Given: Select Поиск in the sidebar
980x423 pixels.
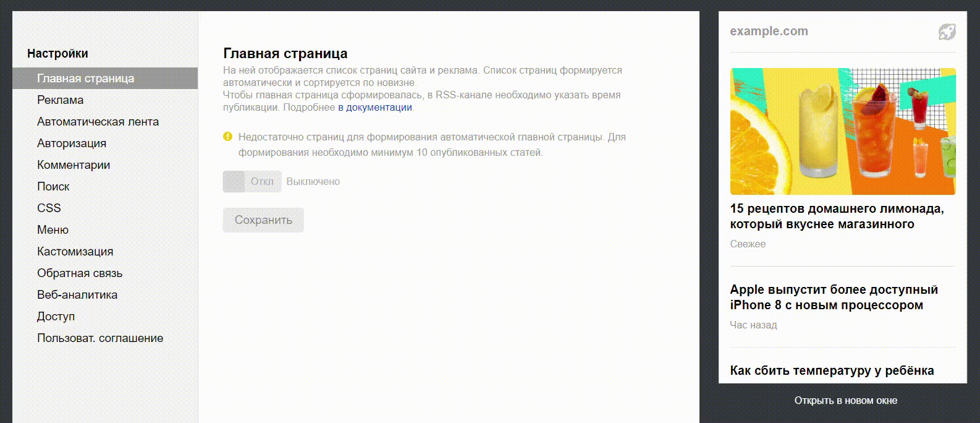Looking at the screenshot, I should click(x=53, y=187).
